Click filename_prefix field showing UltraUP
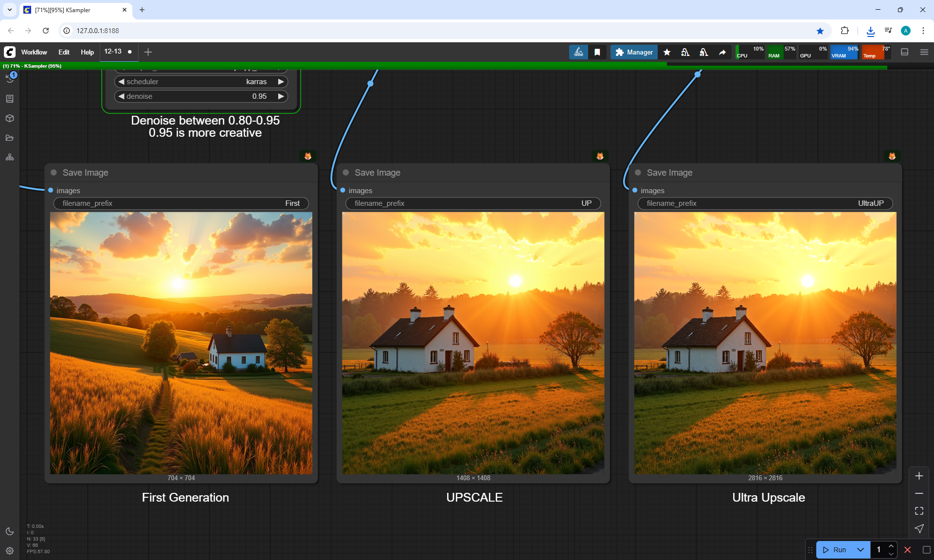 click(765, 203)
